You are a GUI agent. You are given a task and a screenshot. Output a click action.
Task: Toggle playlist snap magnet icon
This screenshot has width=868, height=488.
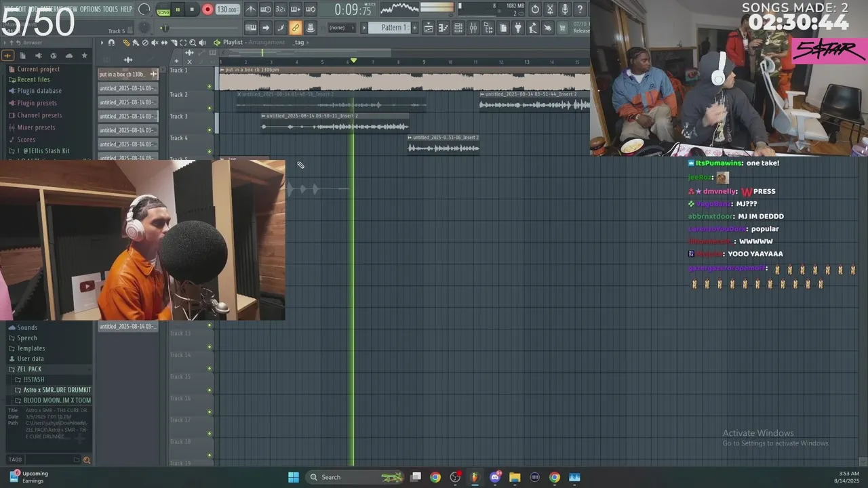111,43
